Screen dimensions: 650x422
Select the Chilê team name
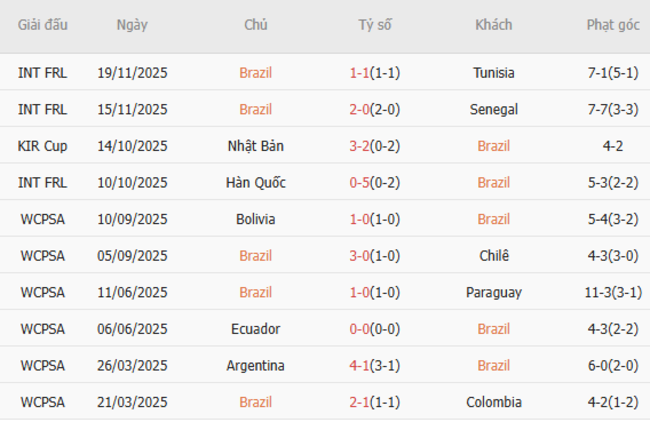coord(493,256)
